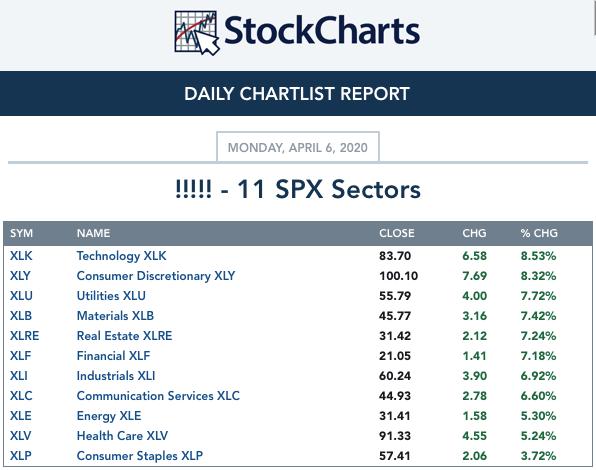This screenshot has height=470, width=596.
Task: Click the % CHG column header
Action: pos(539,233)
